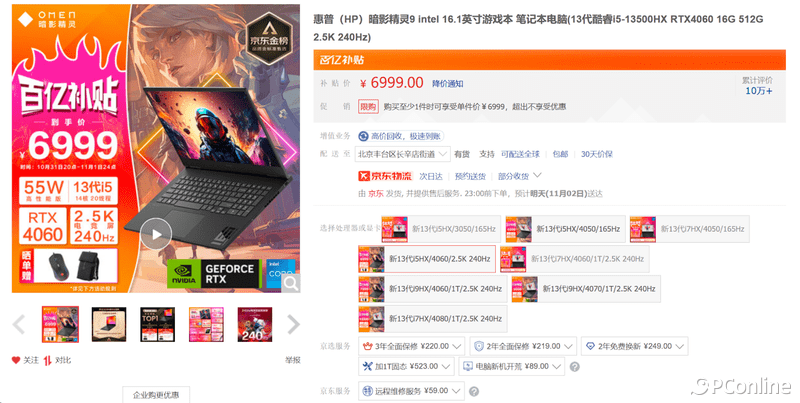Click the 高价回收 recycle icon

click(x=363, y=136)
